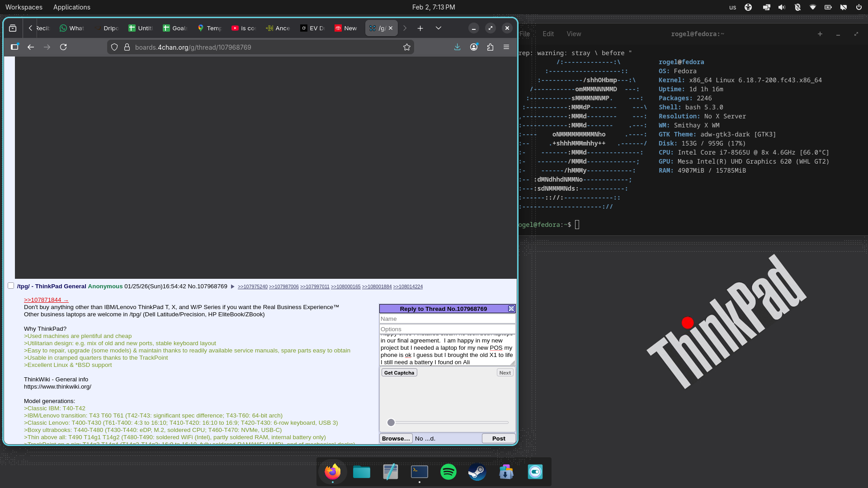Open the list all tabs dropdown
This screenshot has height=488, width=868.
438,28
